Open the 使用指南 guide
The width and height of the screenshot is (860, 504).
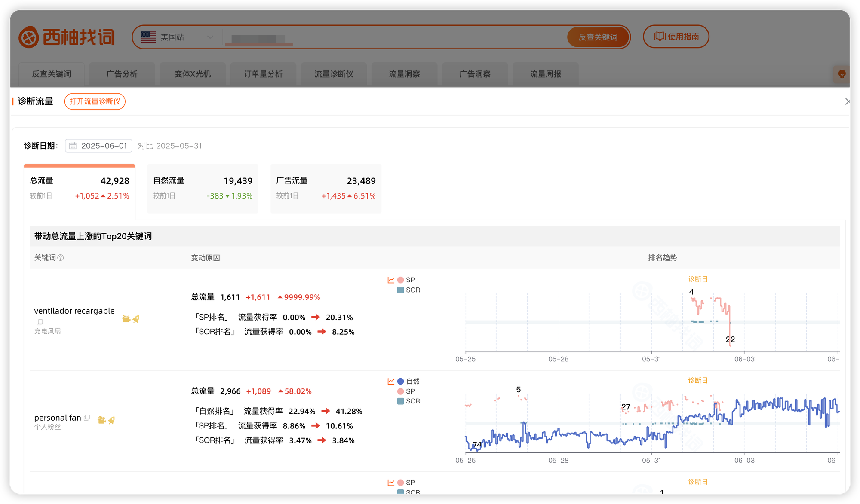tap(676, 37)
